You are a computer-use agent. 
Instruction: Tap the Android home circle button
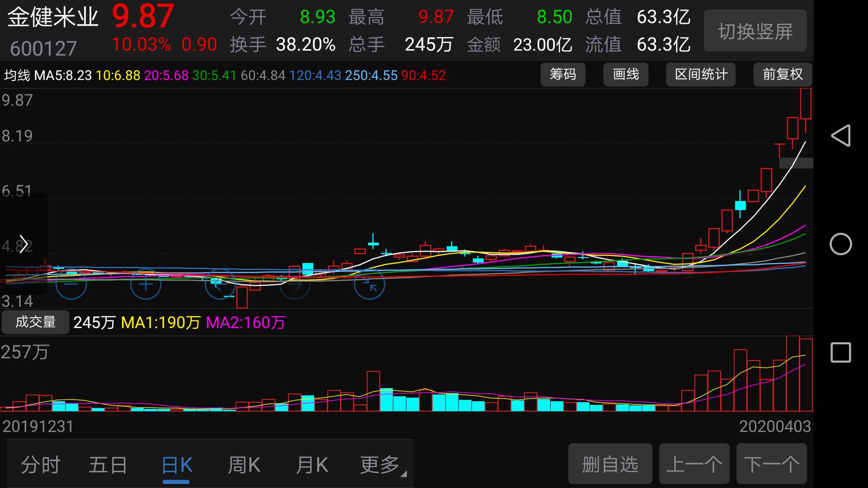click(841, 244)
